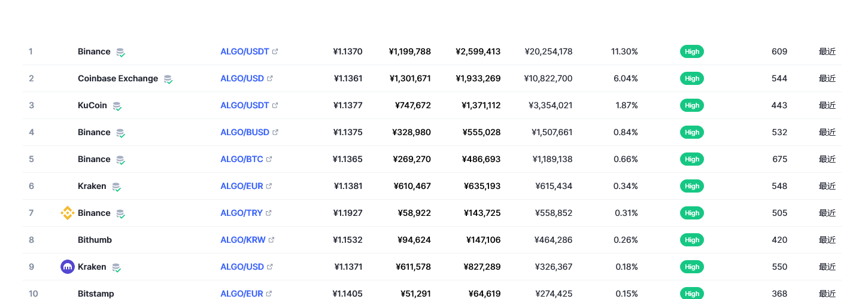Click external link icon next to ALGO/KRW
The width and height of the screenshot is (868, 299).
272,240
